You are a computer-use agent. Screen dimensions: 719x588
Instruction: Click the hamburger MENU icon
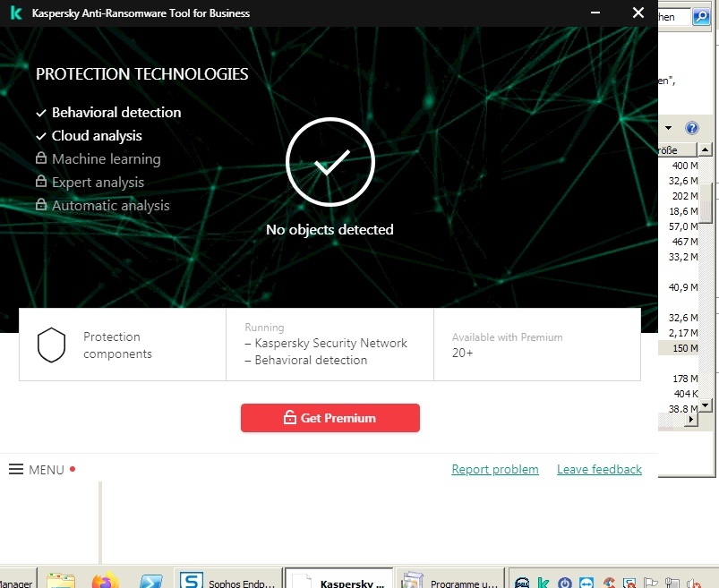tap(16, 469)
